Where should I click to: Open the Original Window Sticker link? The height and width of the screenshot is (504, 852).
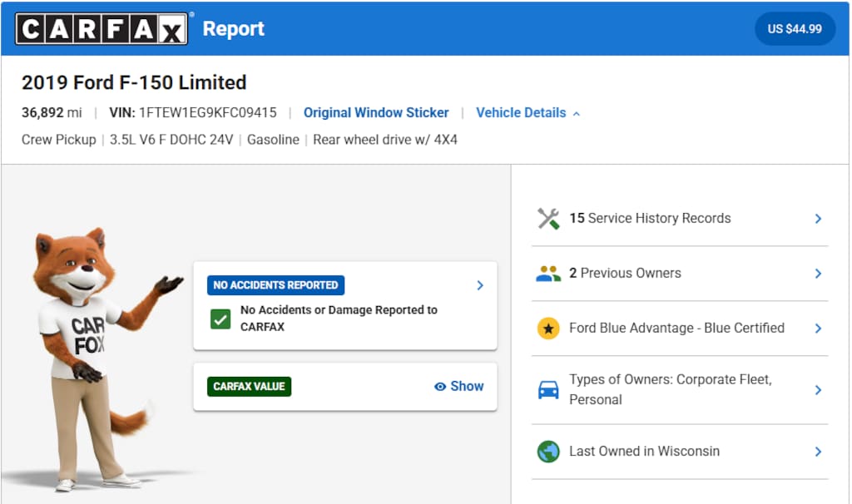[376, 112]
